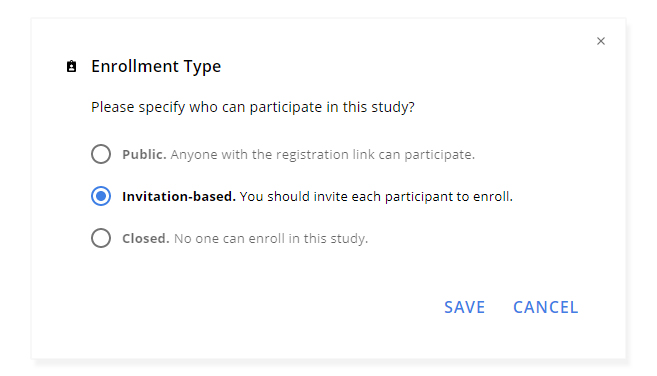Close the Enrollment Type dialog with X
This screenshot has width=657, height=376.
(600, 41)
